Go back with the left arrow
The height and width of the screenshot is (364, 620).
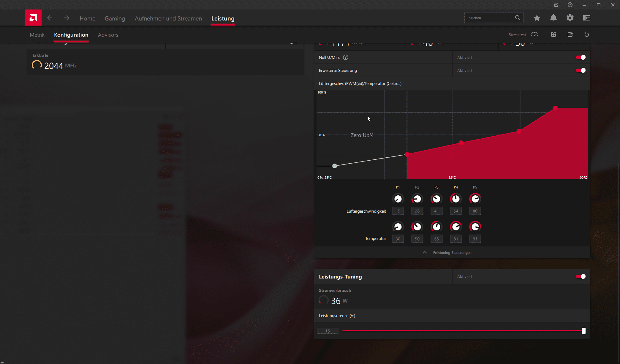[x=50, y=18]
